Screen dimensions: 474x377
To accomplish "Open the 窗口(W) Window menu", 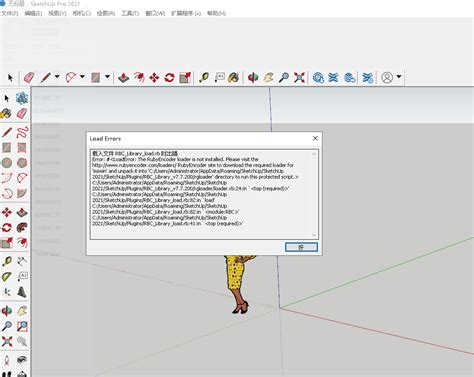I will tap(155, 13).
